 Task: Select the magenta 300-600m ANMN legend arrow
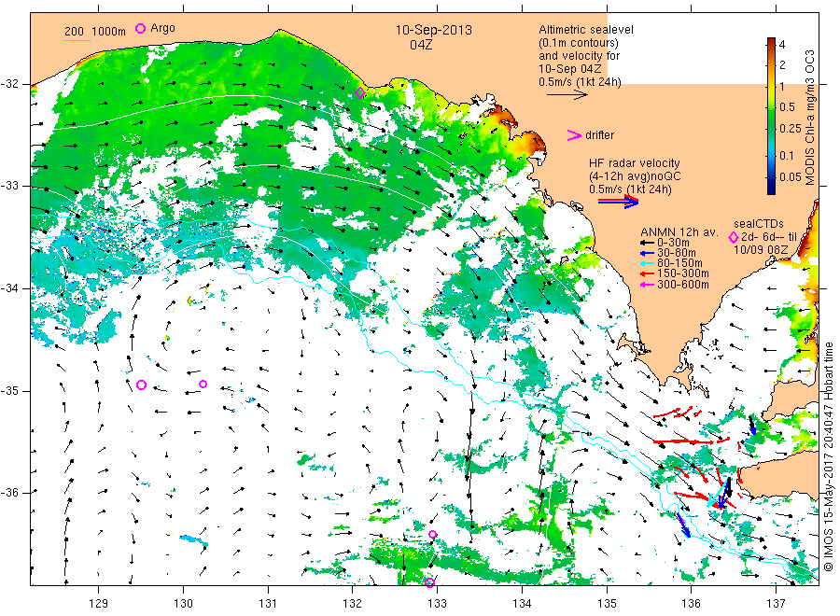tap(648, 285)
